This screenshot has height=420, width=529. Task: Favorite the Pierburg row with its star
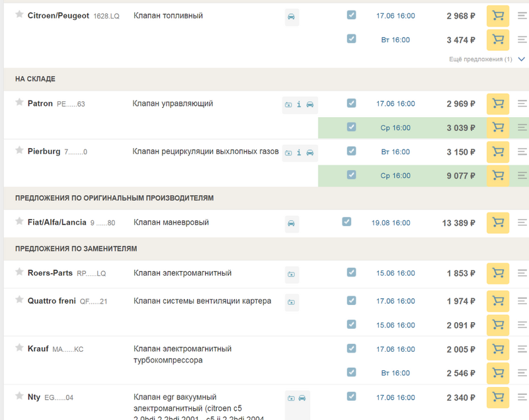coord(19,151)
